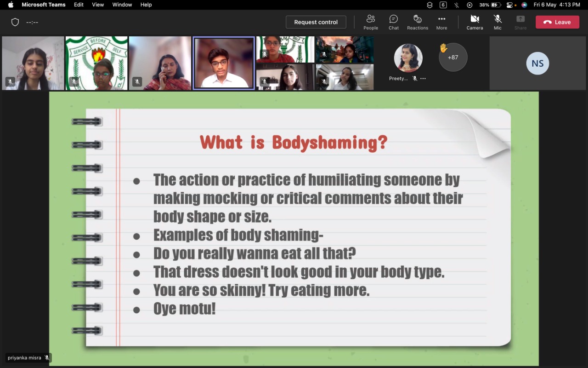The image size is (588, 368).
Task: Leave the meeting
Action: (x=557, y=22)
